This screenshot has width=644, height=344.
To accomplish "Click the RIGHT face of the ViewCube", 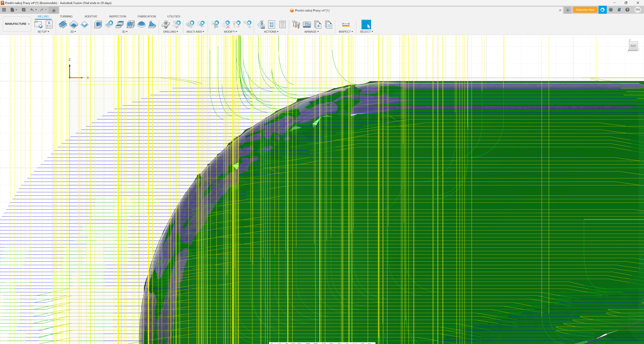I will click(x=633, y=46).
